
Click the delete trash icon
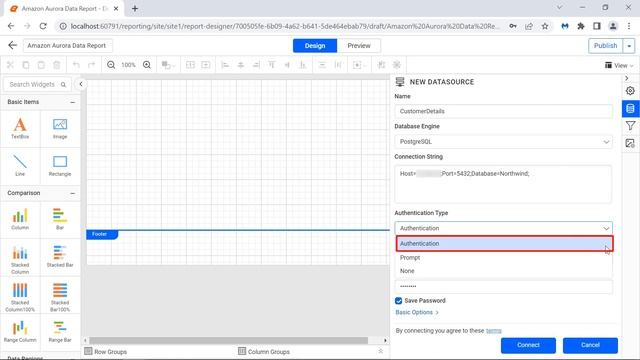(x=57, y=65)
